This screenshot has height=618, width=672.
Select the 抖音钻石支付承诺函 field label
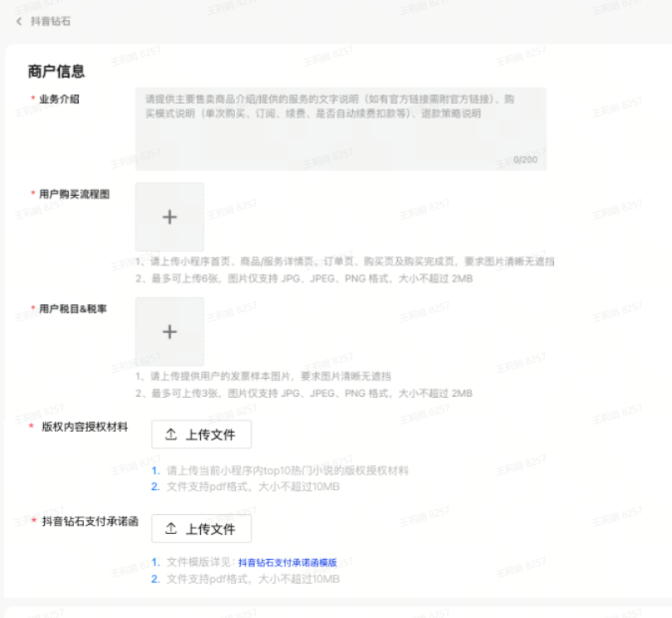tap(90, 522)
